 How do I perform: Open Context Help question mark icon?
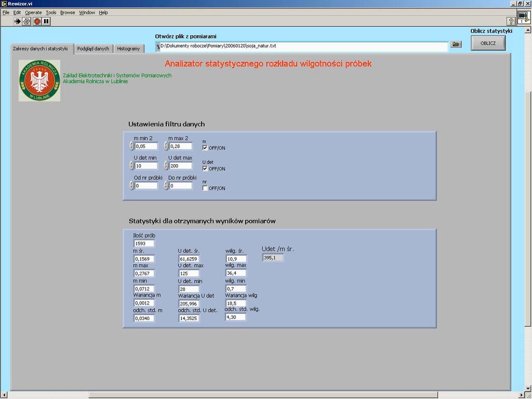click(511, 21)
